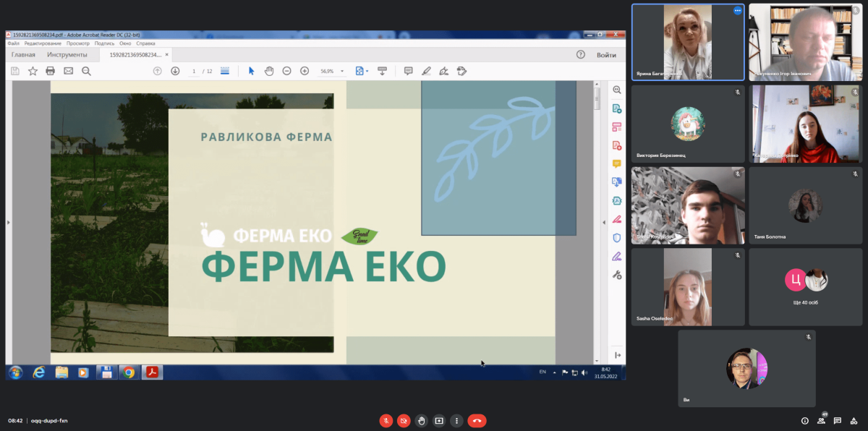This screenshot has height=431, width=868.
Task: Add a sticky note comment
Action: (409, 71)
